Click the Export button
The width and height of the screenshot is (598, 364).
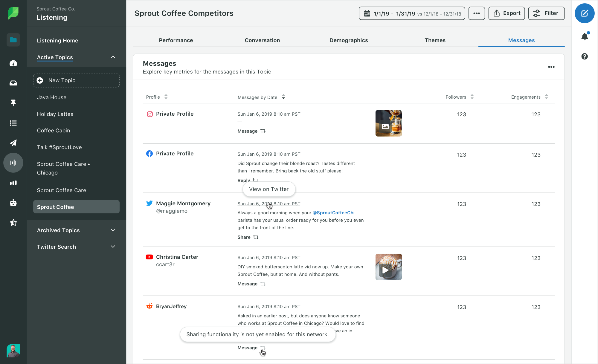(x=507, y=13)
